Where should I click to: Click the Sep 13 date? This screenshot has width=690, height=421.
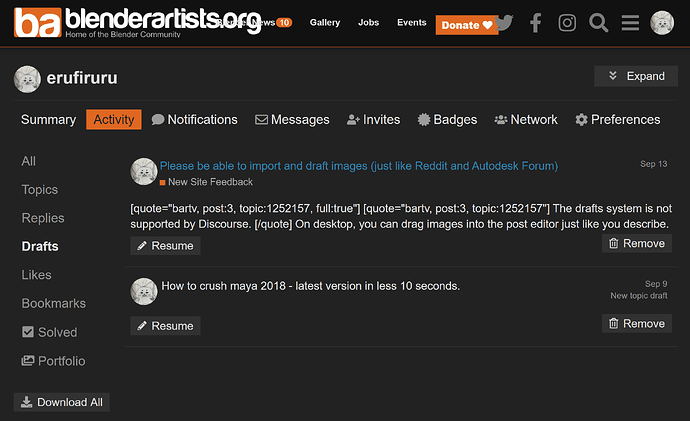(x=653, y=164)
